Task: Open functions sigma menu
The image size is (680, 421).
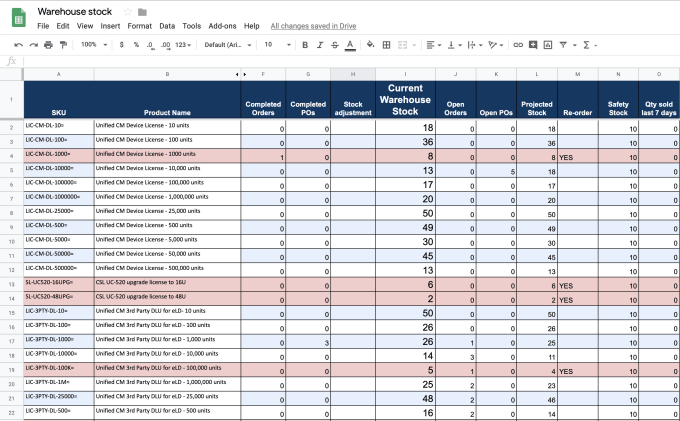Action: click(589, 45)
